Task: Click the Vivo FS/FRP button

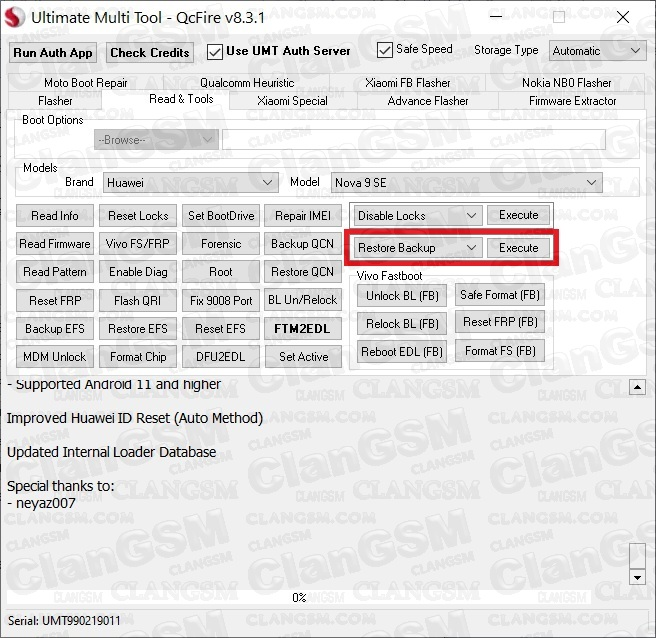Action: pyautogui.click(x=138, y=244)
